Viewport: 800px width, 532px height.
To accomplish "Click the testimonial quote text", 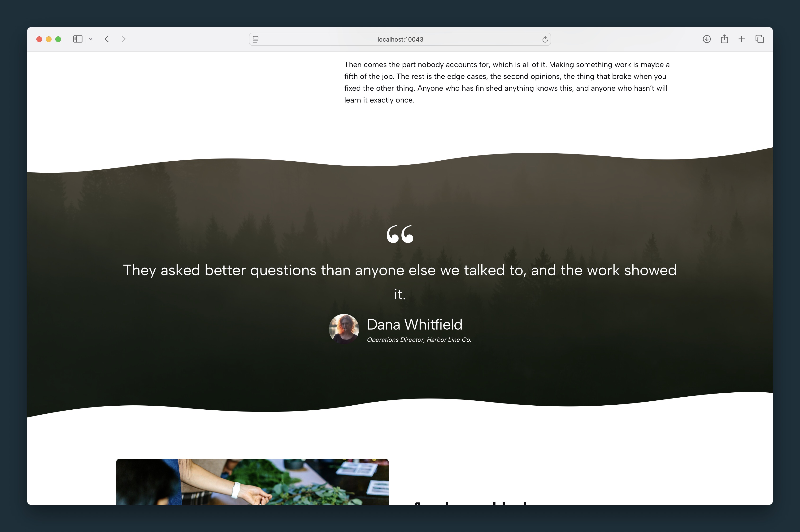I will [400, 282].
